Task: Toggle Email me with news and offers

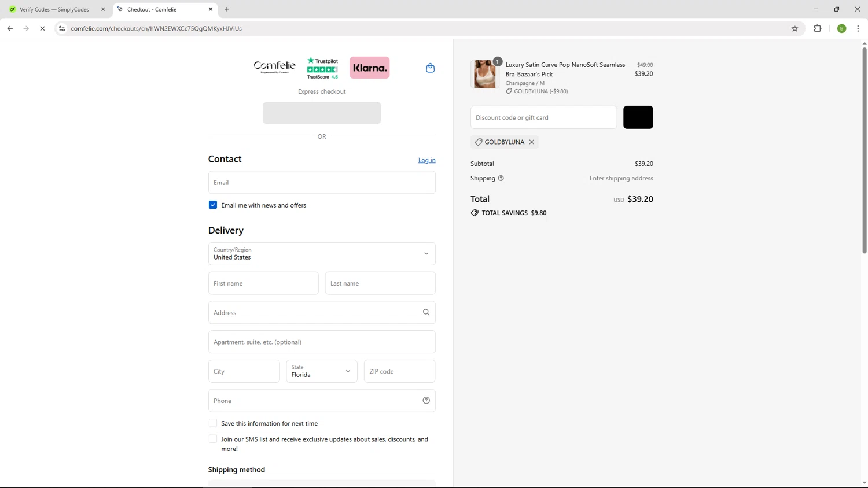Action: click(213, 205)
